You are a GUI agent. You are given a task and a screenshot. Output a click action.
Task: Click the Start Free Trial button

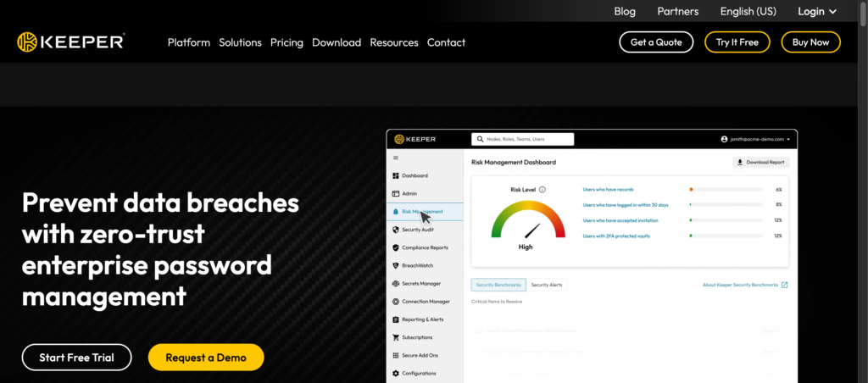[76, 358]
